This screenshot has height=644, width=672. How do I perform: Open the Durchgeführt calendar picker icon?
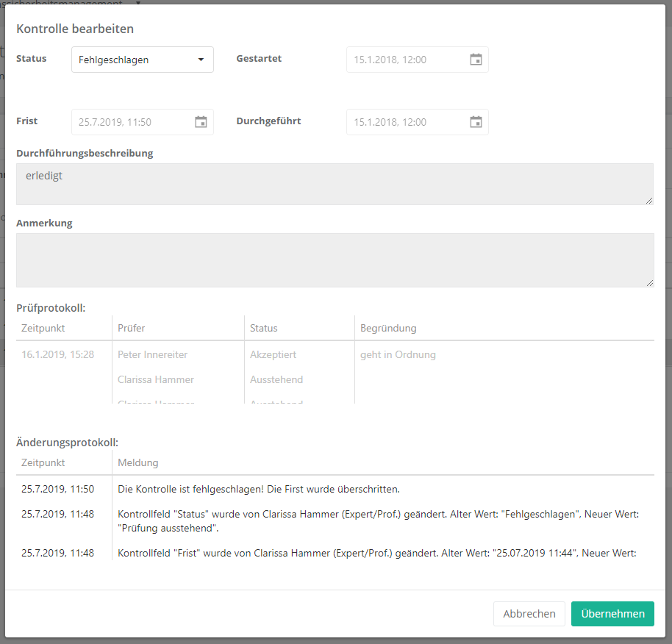(x=476, y=122)
